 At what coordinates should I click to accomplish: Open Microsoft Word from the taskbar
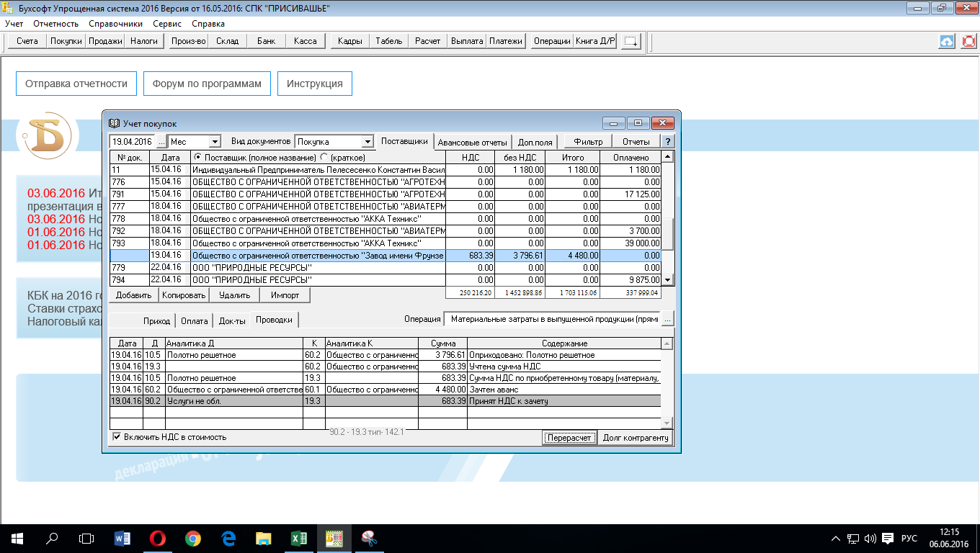122,538
